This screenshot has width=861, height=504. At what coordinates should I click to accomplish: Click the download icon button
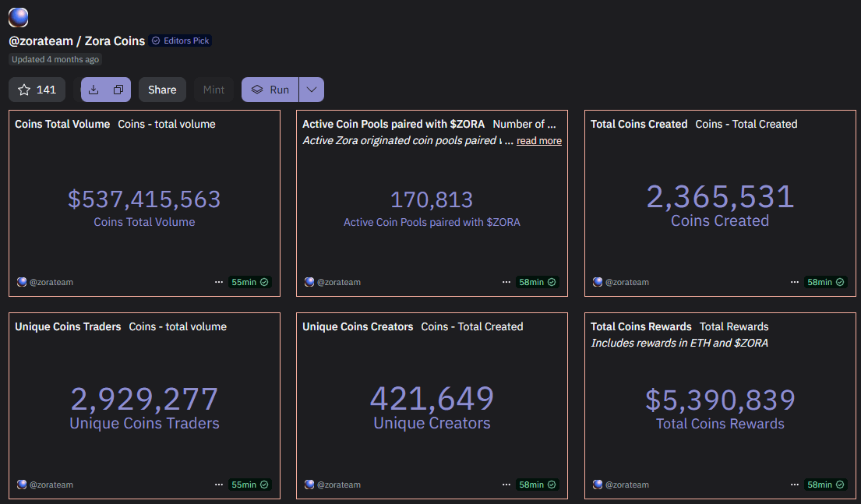[x=94, y=90]
